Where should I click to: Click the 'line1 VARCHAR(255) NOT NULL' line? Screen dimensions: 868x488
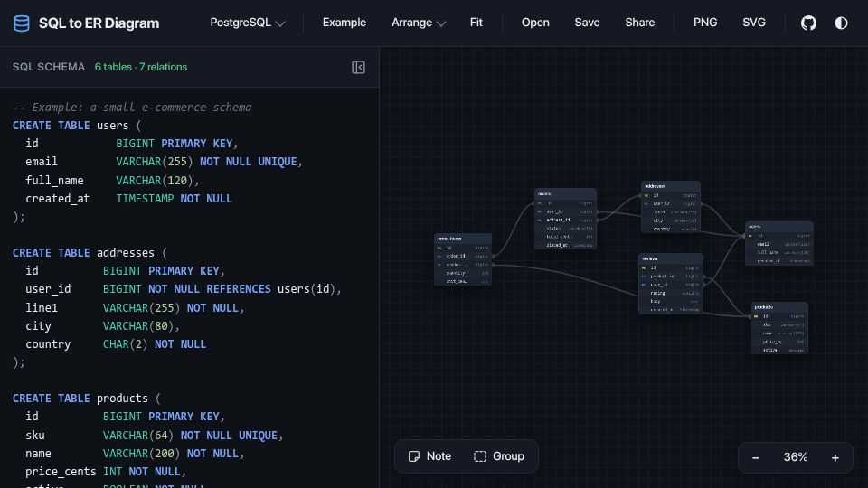(x=135, y=307)
